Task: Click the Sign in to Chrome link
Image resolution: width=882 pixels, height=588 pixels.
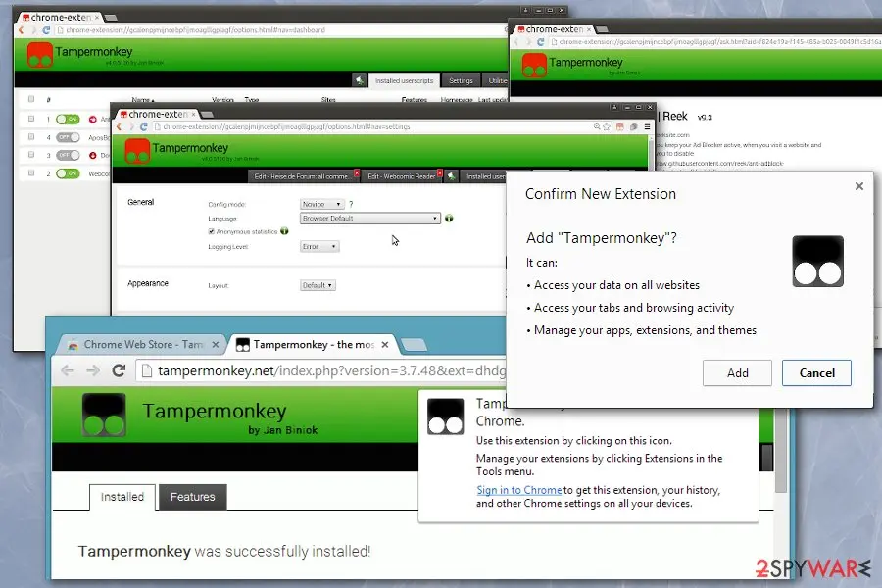Action: point(519,490)
